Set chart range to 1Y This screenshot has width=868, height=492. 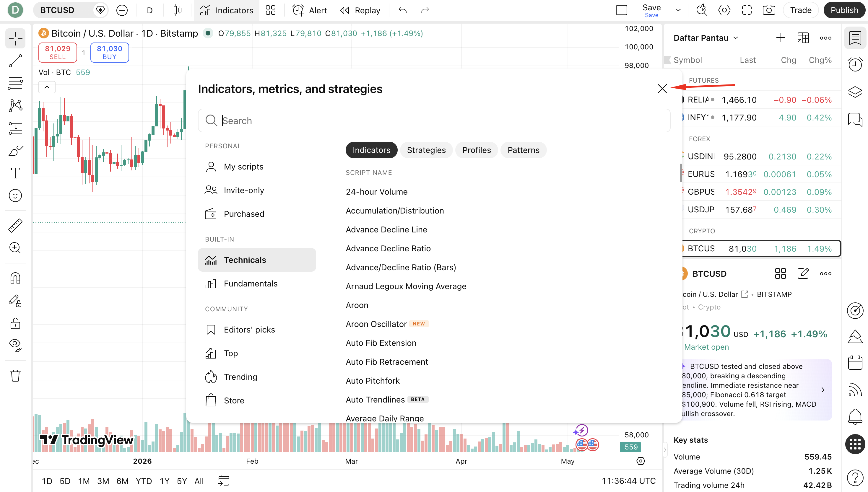pyautogui.click(x=165, y=481)
